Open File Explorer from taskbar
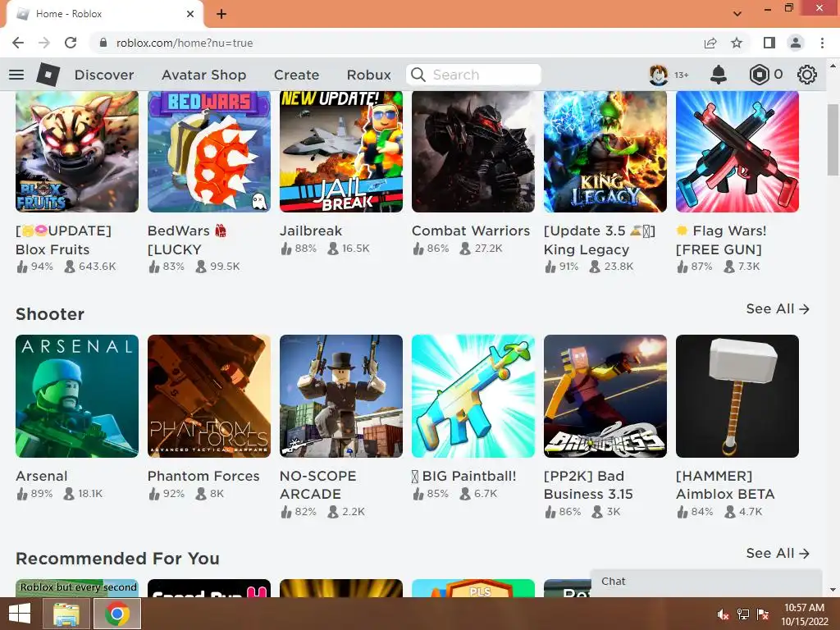840x630 pixels. point(66,614)
